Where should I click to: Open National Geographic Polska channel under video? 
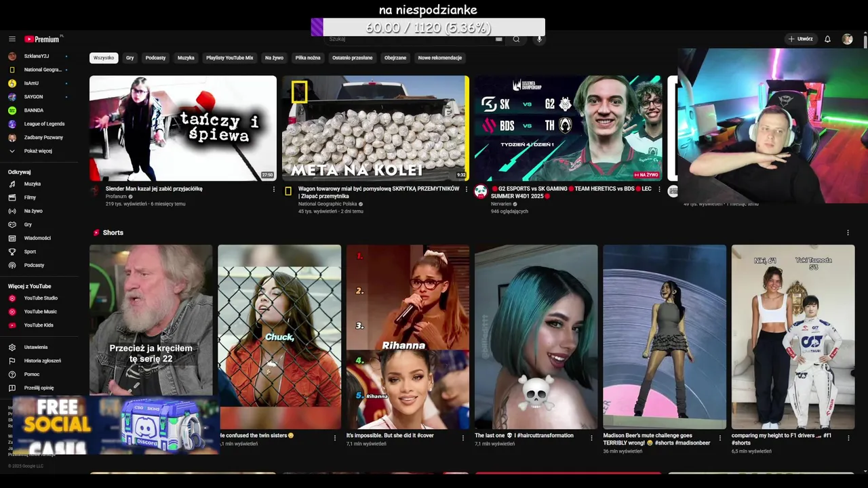tap(328, 204)
